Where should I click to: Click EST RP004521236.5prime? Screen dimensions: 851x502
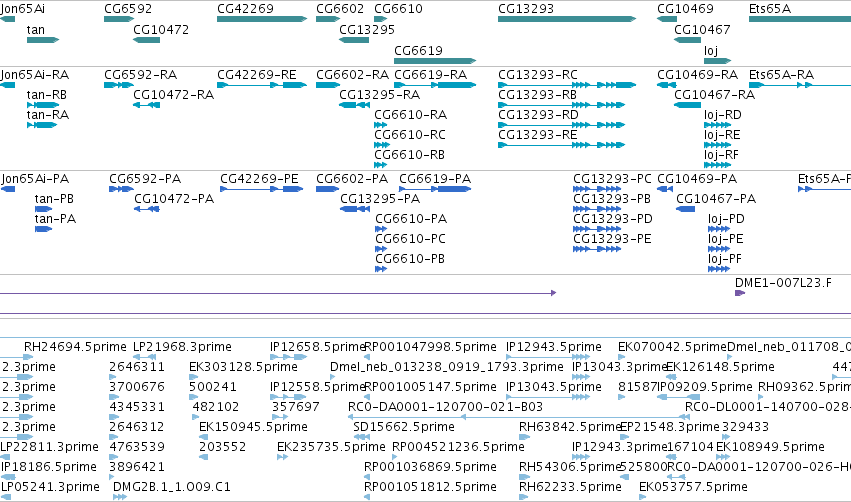coord(458,447)
